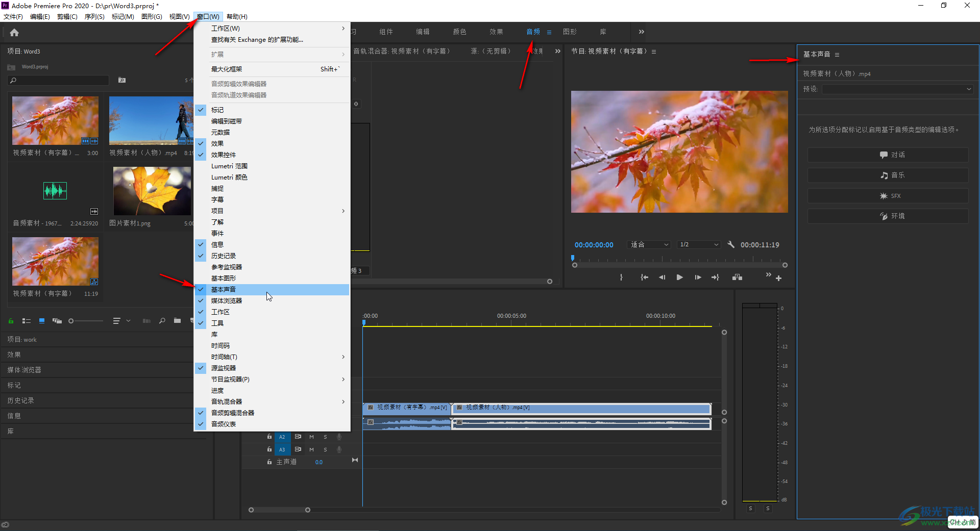
Task: Select Lumetri 颜色 in Window menu
Action: click(x=272, y=178)
